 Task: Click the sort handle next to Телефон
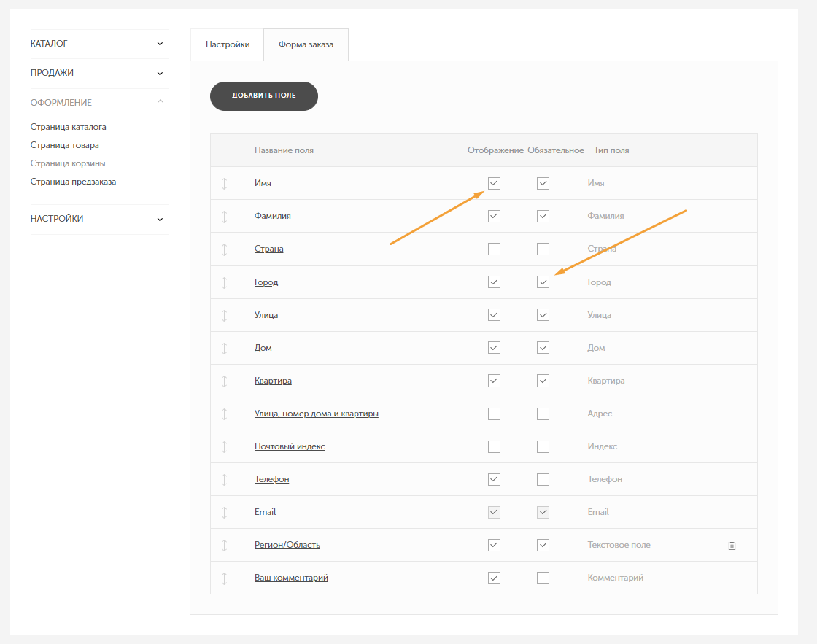click(x=224, y=479)
